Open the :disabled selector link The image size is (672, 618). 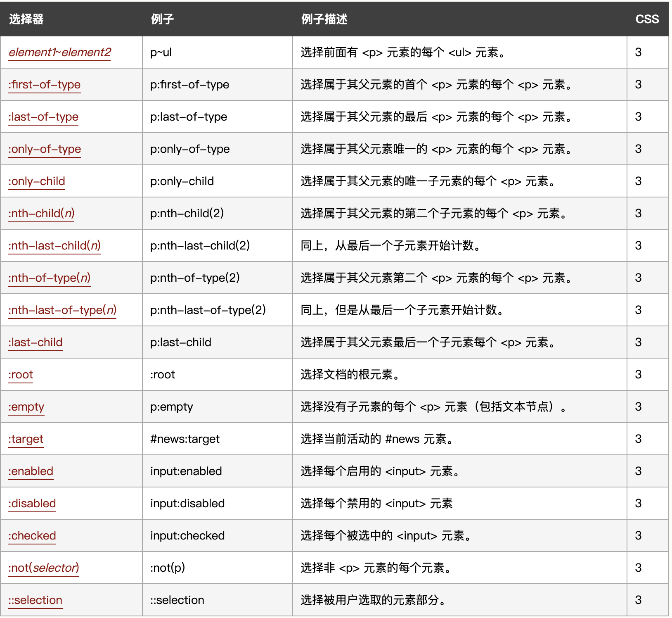point(32,504)
